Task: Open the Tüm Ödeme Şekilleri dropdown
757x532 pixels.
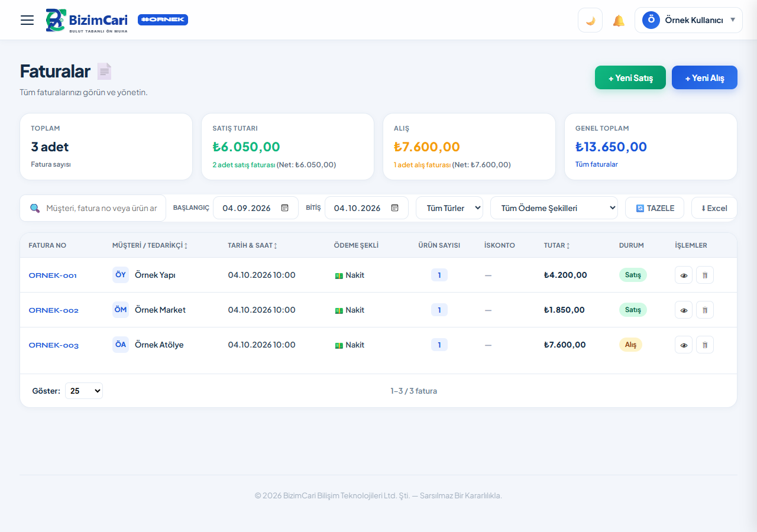Action: click(x=554, y=208)
